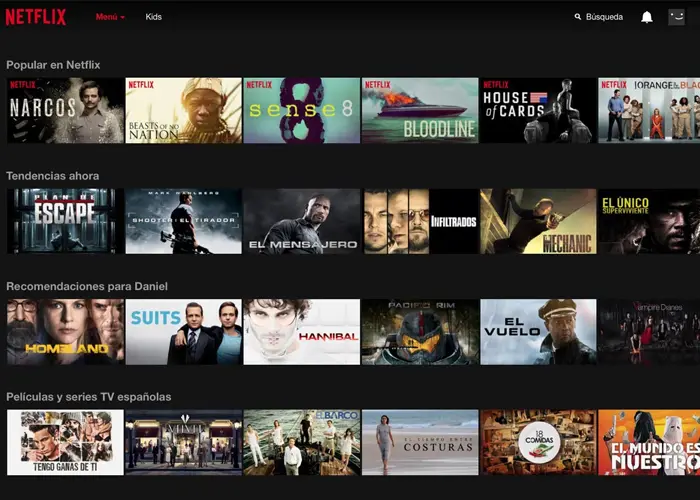
Task: Select Vampire Diaries thumbnail
Action: [x=649, y=332]
